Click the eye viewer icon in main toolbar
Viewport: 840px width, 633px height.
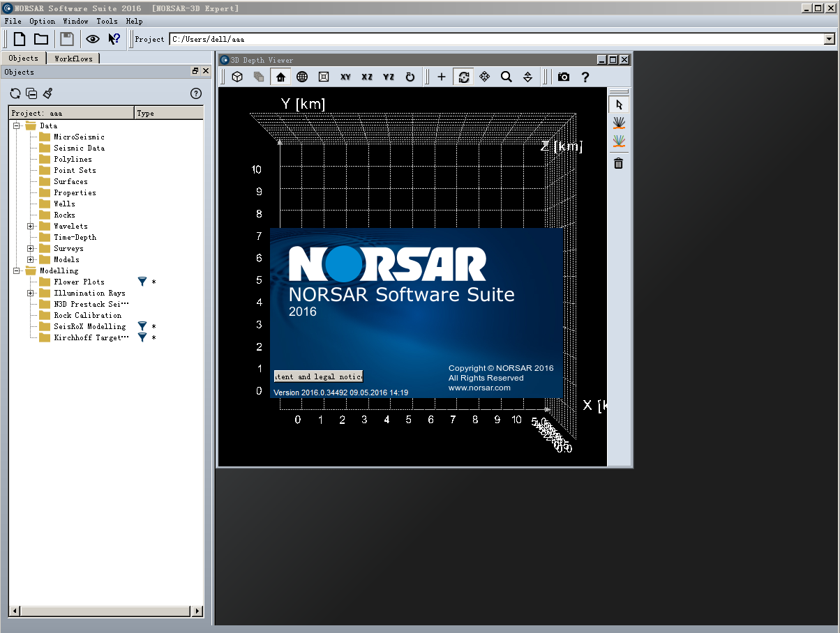tap(93, 39)
